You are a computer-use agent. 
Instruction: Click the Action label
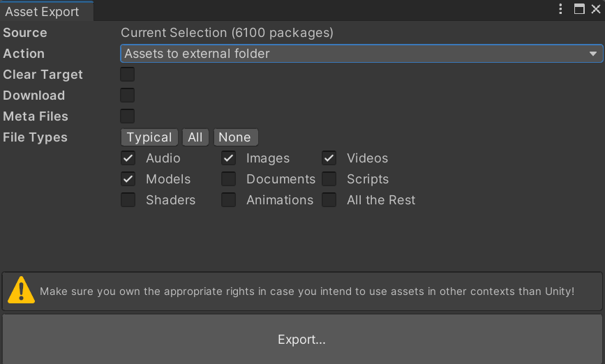pyautogui.click(x=24, y=54)
